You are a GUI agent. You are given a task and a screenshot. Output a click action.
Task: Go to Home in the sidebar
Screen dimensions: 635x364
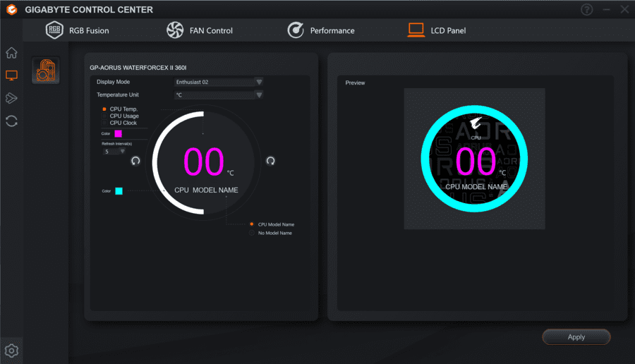(11, 53)
